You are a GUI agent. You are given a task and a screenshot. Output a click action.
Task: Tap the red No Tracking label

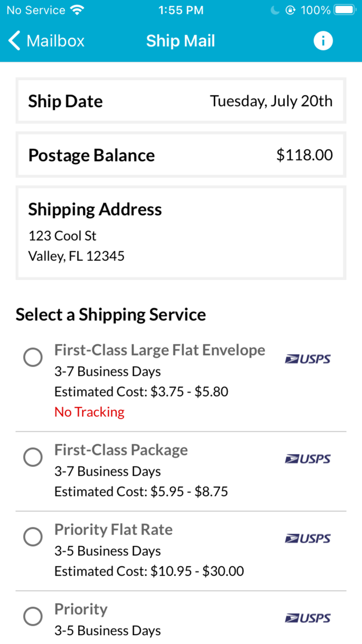tap(89, 412)
